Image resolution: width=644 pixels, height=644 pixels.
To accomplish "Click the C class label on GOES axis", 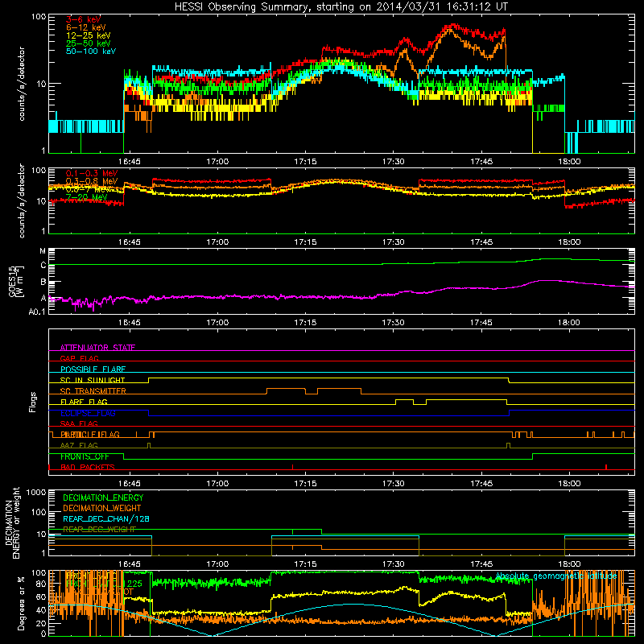I will pyautogui.click(x=43, y=266).
